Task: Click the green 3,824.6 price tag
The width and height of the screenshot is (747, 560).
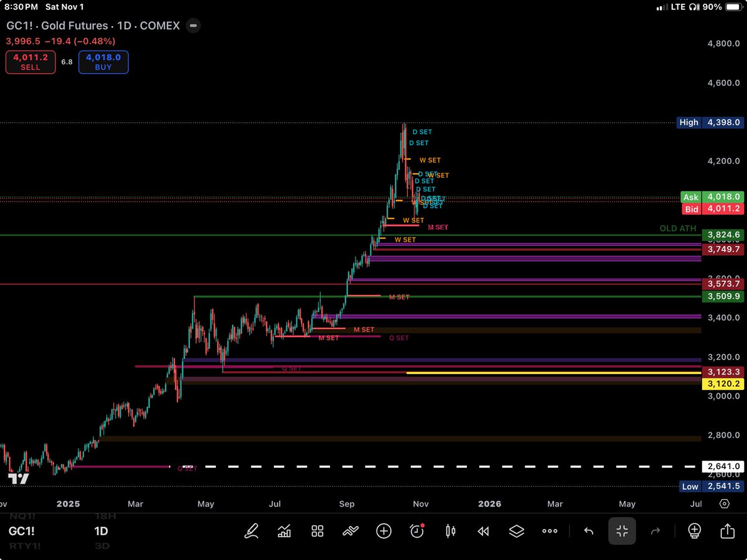Action: pos(723,235)
